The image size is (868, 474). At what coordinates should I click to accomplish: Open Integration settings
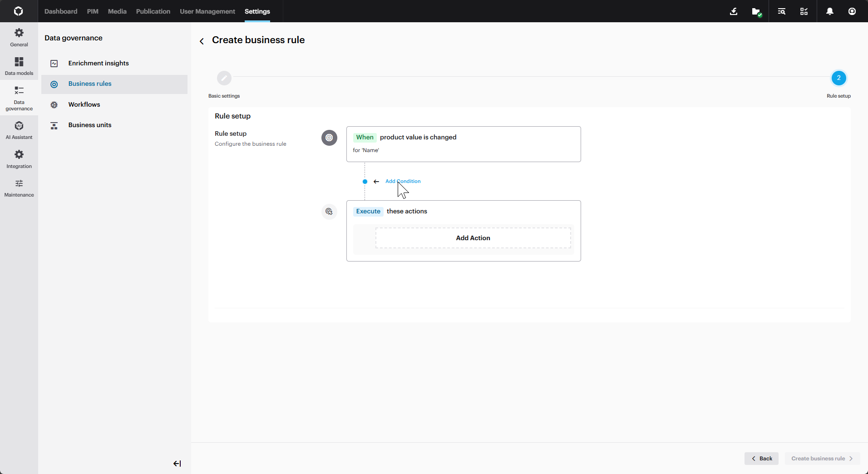[x=18, y=159]
